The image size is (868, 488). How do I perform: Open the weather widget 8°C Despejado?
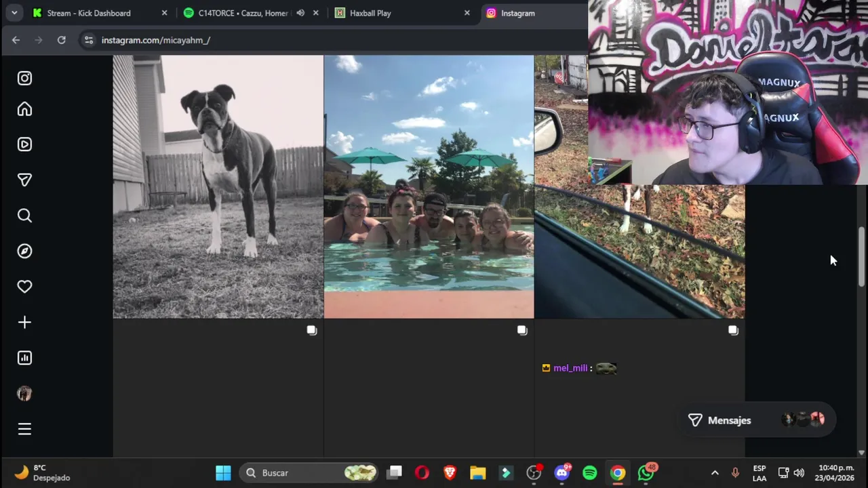coord(42,472)
